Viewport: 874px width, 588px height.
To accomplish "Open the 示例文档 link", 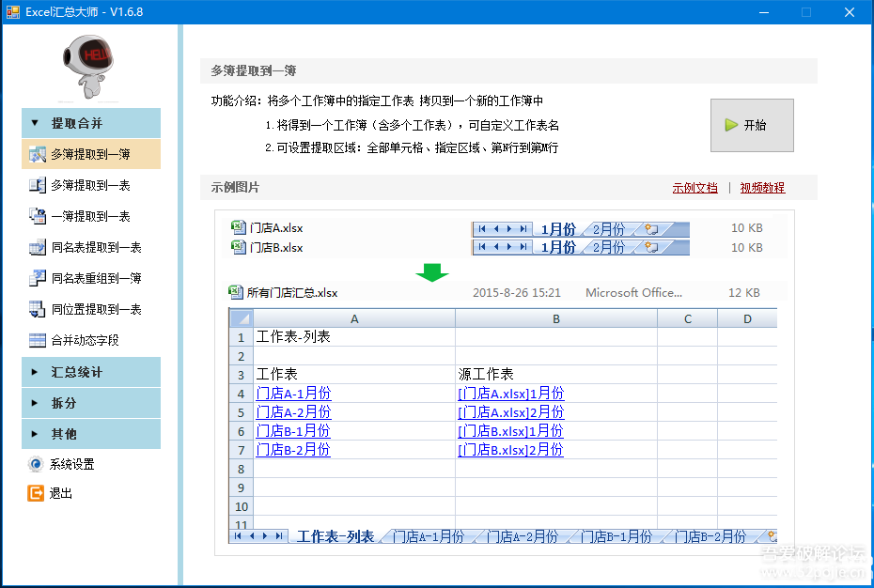I will 695,188.
